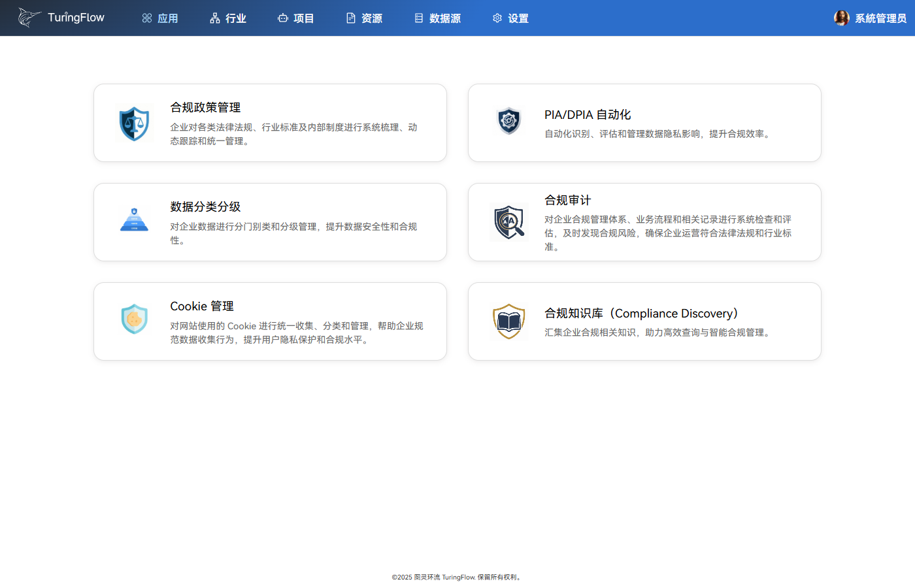Open the Cookie 管理 application

pos(270,321)
